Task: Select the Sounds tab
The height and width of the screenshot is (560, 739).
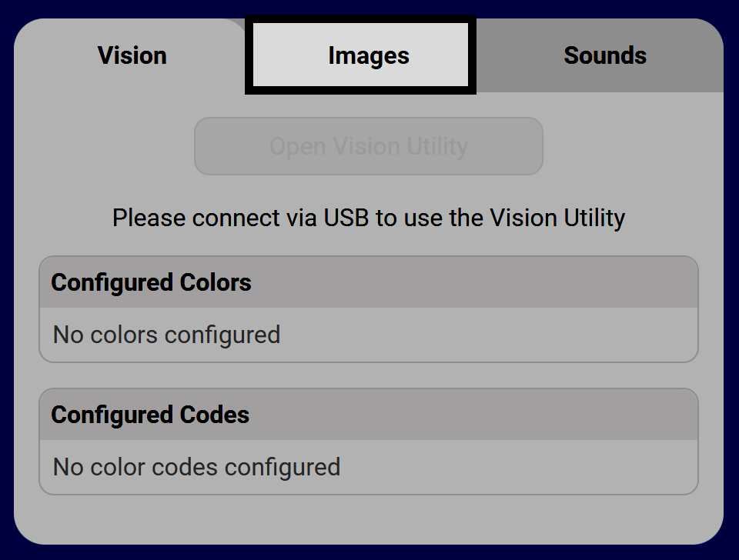Action: [604, 55]
